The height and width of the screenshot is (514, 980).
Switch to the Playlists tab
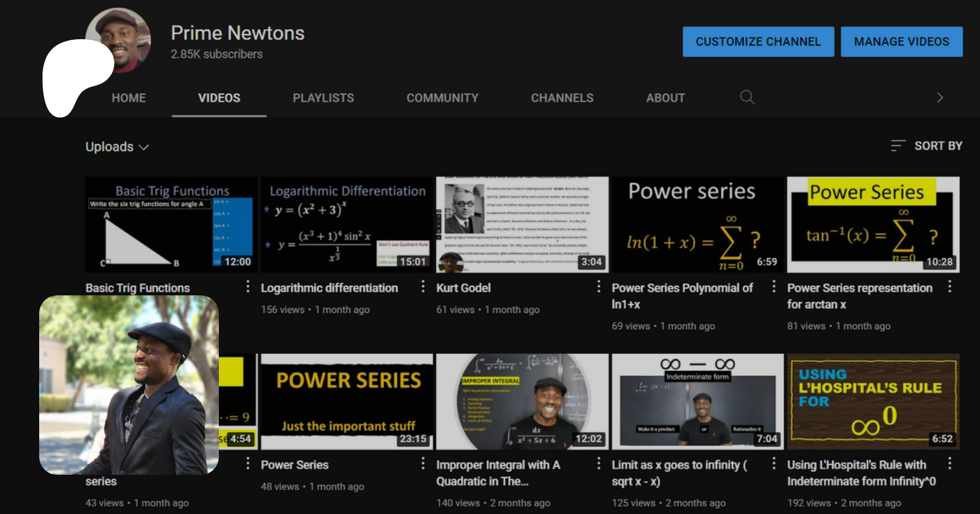click(323, 98)
